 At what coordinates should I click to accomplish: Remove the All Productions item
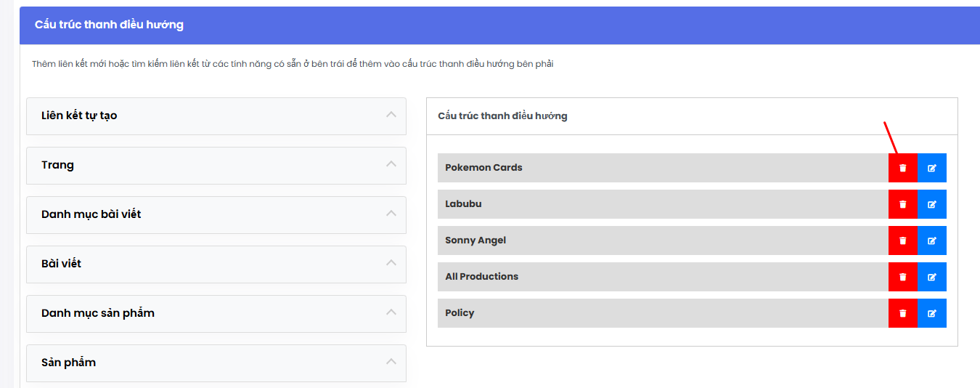(903, 277)
